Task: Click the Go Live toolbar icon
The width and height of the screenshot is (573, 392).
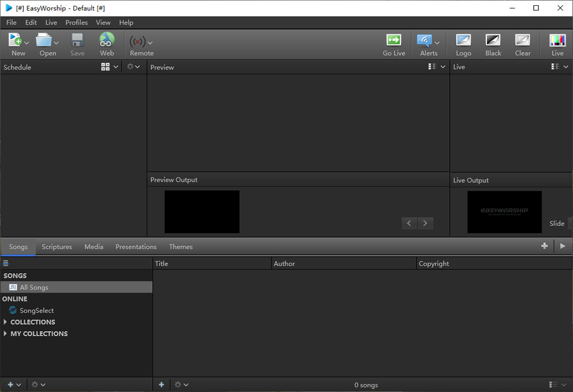Action: tap(394, 41)
